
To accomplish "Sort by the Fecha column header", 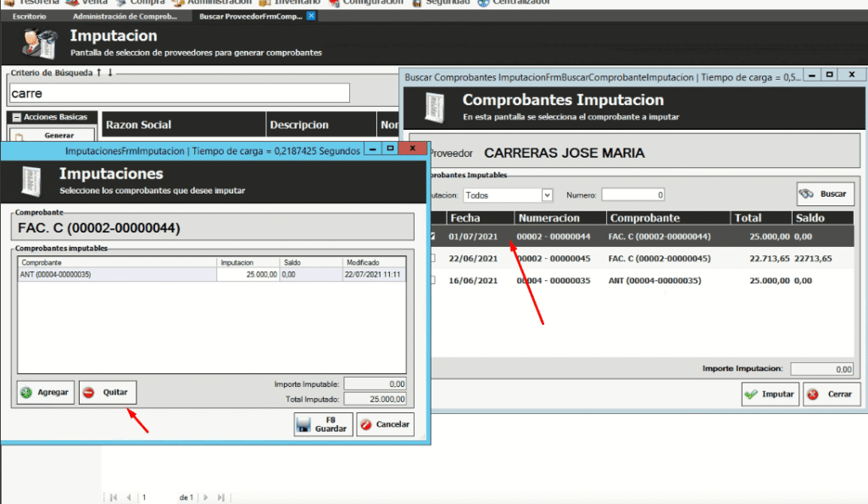I will pos(466,218).
